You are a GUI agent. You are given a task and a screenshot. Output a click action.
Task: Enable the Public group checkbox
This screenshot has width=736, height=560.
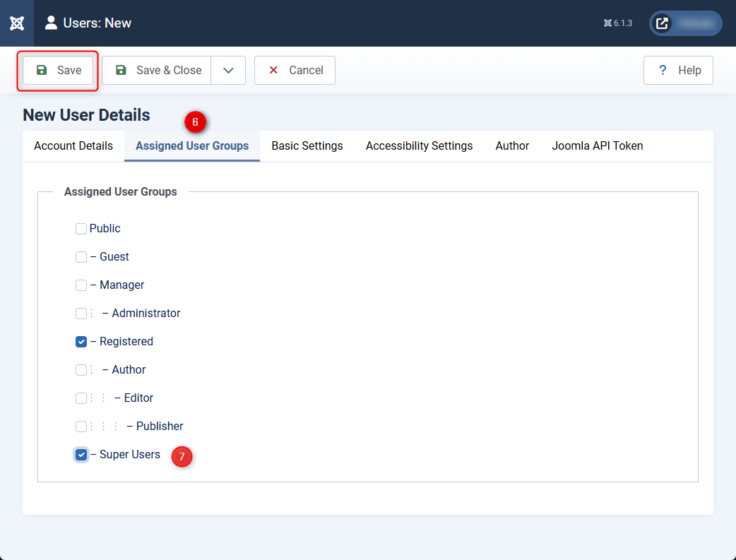[x=81, y=229]
